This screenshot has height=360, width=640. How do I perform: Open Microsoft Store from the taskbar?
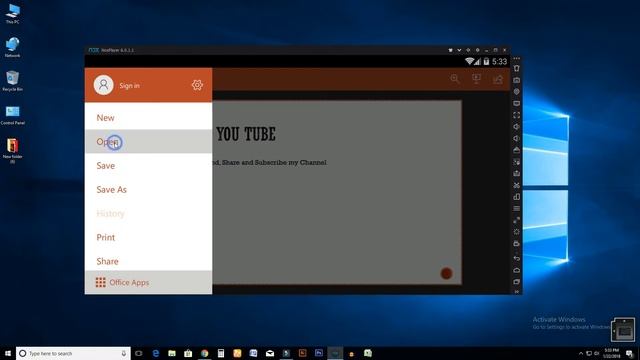coord(188,353)
